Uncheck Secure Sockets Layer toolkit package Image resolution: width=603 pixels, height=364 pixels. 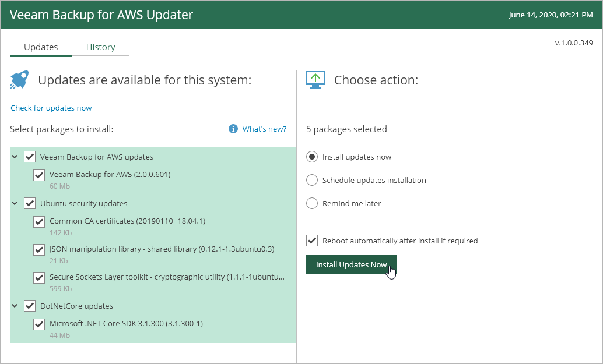pos(39,278)
